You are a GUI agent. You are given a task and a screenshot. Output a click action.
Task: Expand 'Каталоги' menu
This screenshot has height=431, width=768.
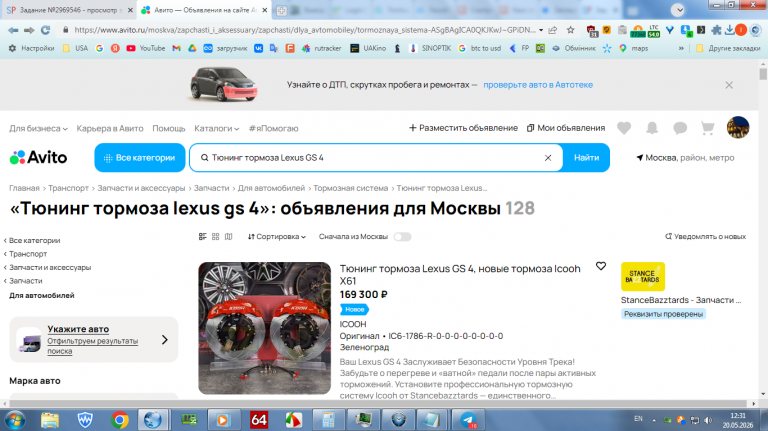pos(216,128)
